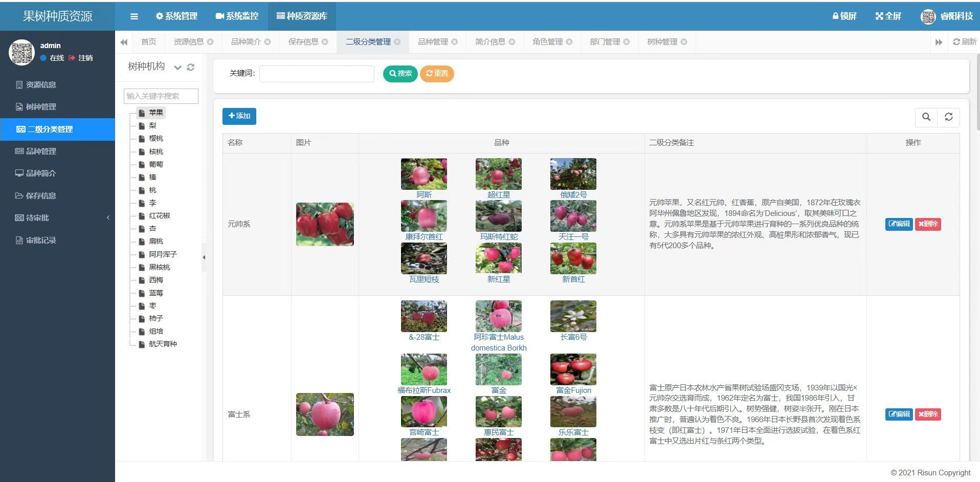Click the green 搜索 button
Image resolution: width=980 pixels, height=482 pixels.
click(x=400, y=74)
